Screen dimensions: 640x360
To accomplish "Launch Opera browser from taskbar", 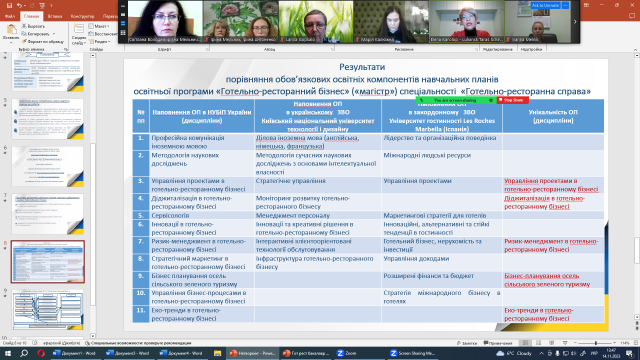I will [x=40, y=353].
